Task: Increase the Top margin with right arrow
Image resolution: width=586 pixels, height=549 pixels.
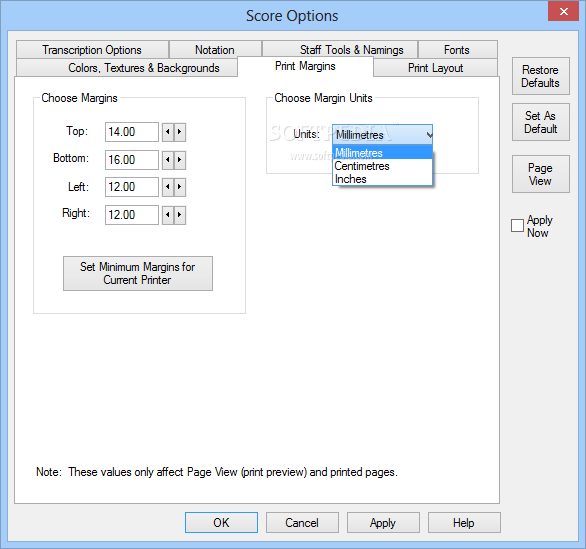Action: click(180, 132)
